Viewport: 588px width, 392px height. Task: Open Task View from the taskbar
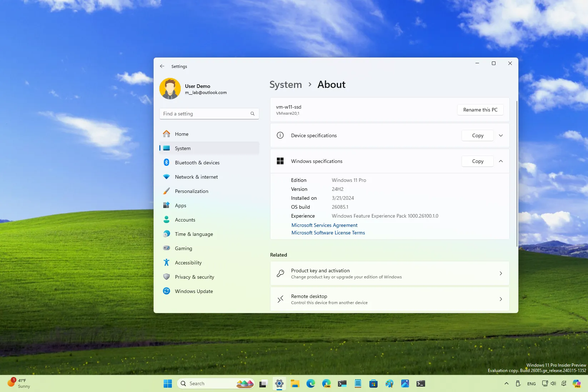pyautogui.click(x=263, y=383)
